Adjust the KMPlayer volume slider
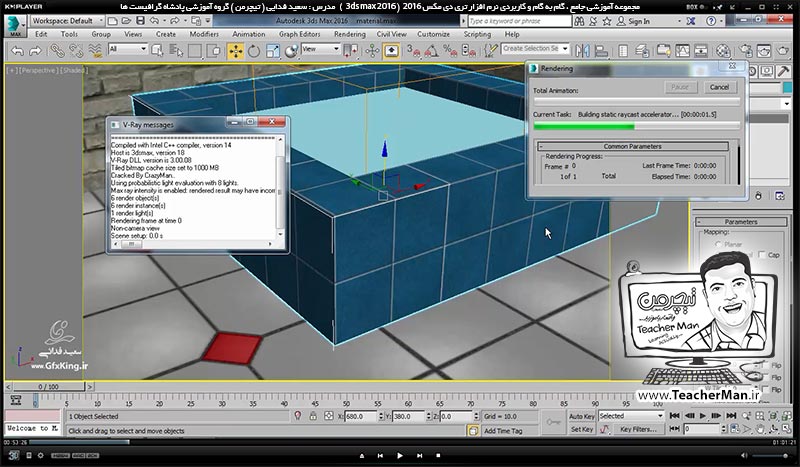Viewport: 800px width, 467px height. (x=770, y=455)
